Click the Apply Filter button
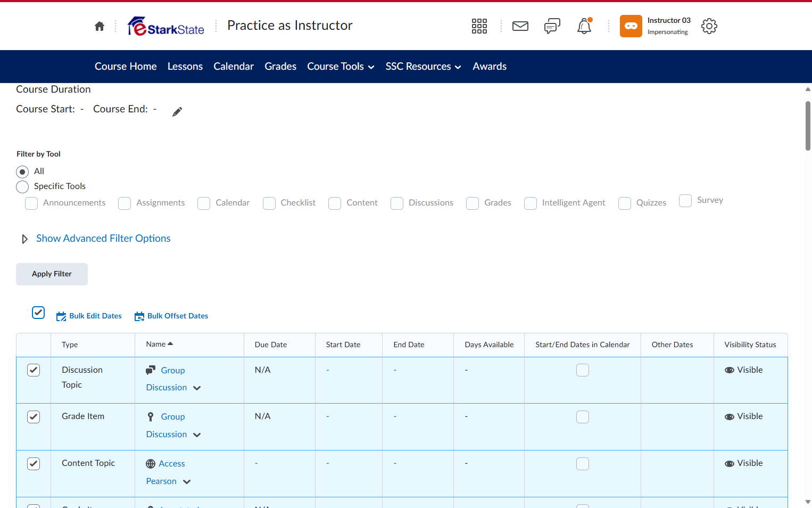The width and height of the screenshot is (812, 508). [x=52, y=274]
